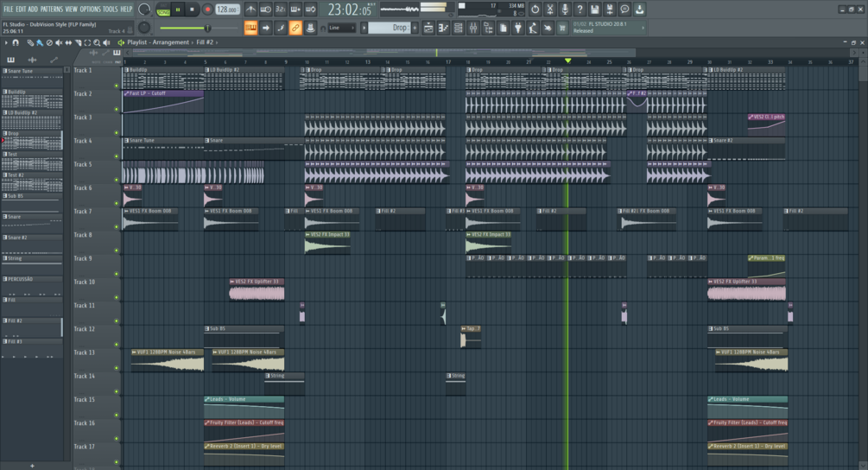The width and height of the screenshot is (868, 470).
Task: Select the Slice tool
Action: (78, 42)
